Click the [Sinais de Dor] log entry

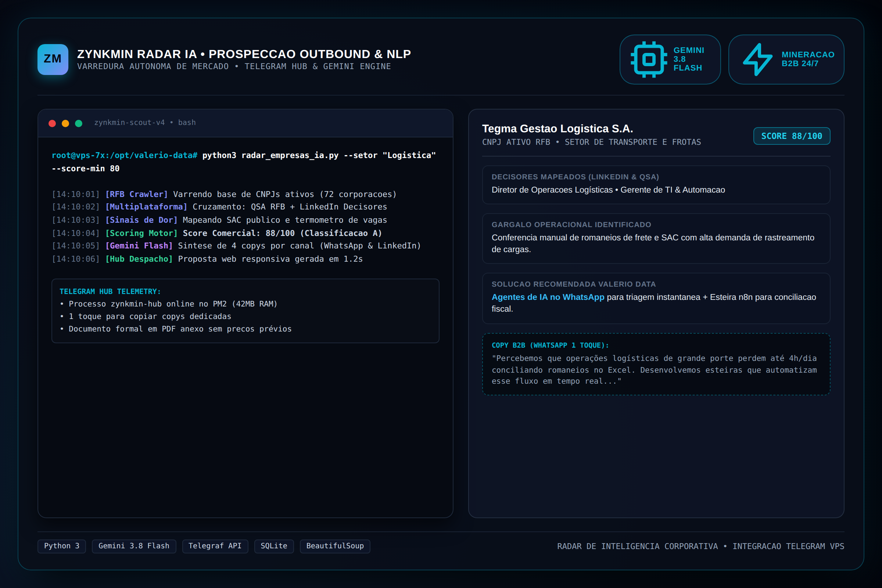[x=219, y=220]
